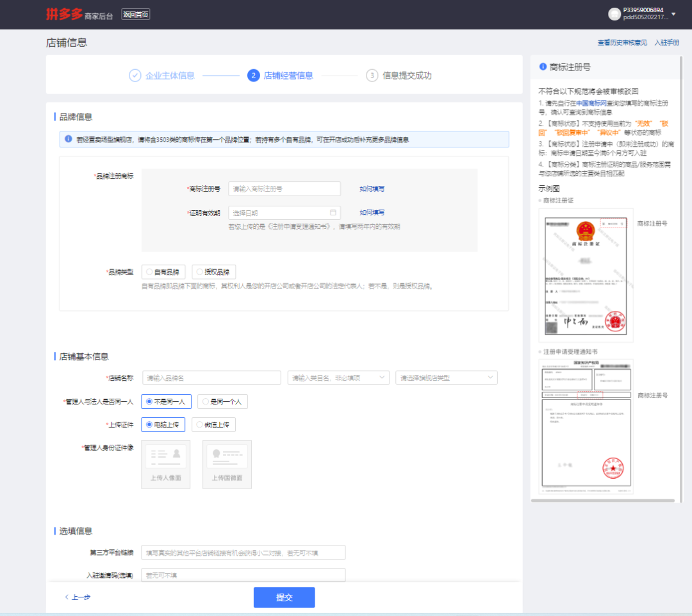Click the user avatar icon

pos(614,14)
